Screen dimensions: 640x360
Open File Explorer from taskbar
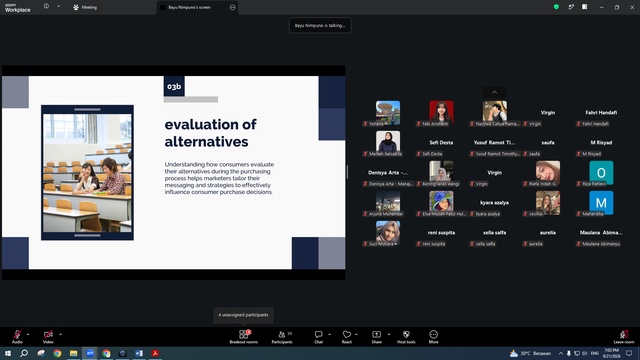[x=73, y=353]
